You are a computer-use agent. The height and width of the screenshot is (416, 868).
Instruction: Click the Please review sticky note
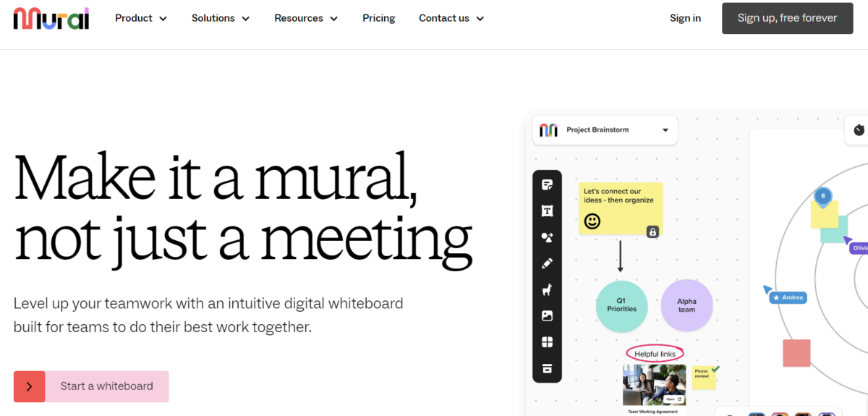tap(704, 378)
